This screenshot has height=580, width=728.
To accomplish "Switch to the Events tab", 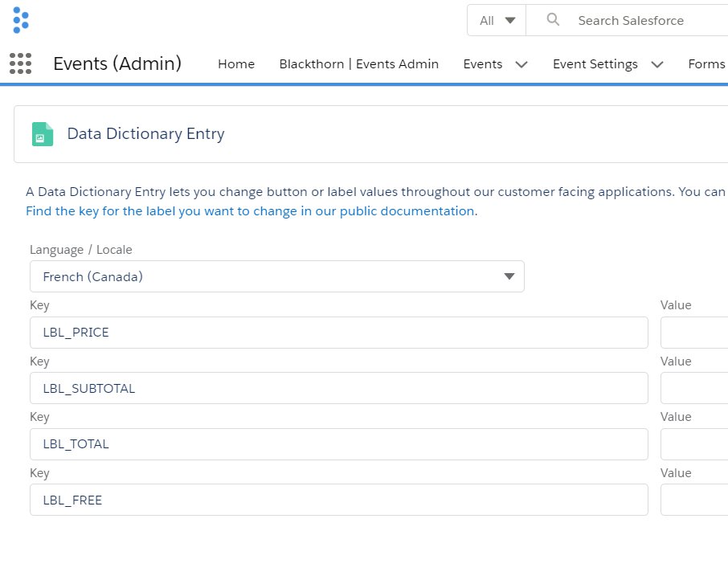I will [483, 64].
